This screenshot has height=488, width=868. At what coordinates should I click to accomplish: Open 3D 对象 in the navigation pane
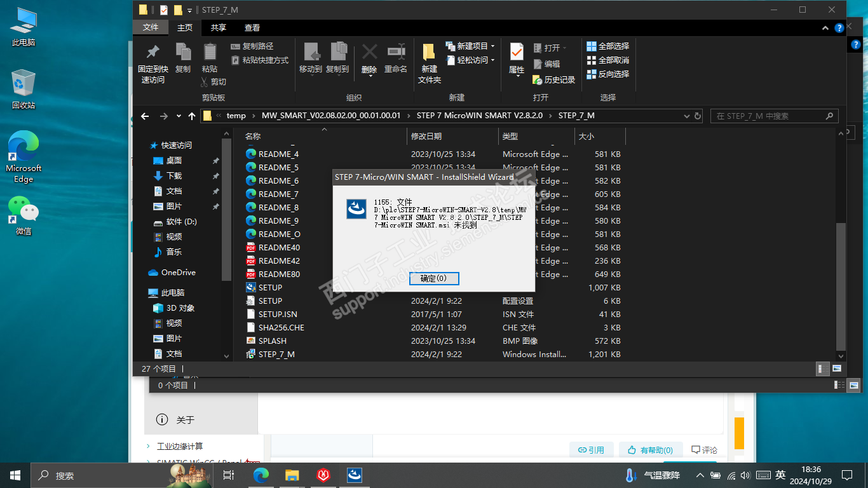(x=180, y=308)
